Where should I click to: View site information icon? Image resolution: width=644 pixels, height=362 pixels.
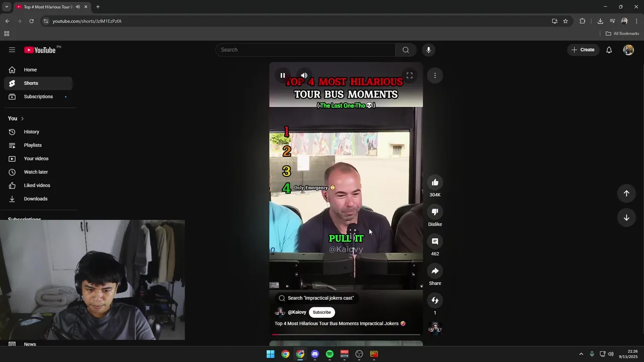[x=46, y=21]
